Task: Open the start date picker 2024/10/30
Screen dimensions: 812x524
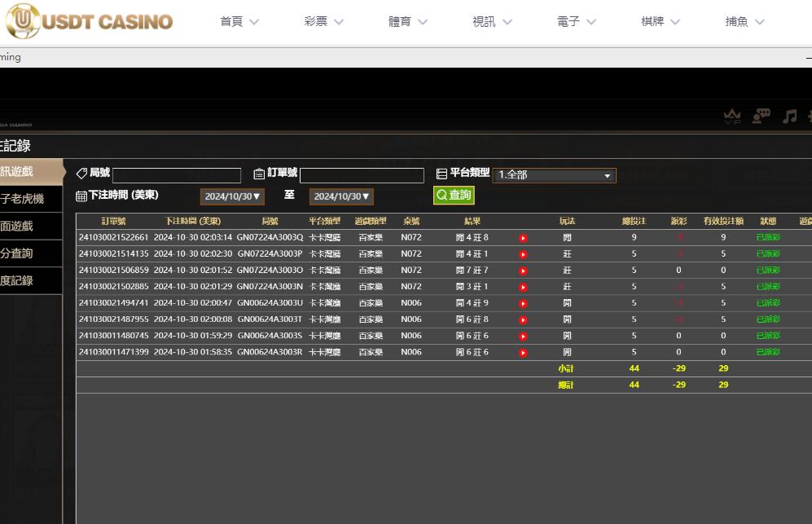Action: coord(232,196)
